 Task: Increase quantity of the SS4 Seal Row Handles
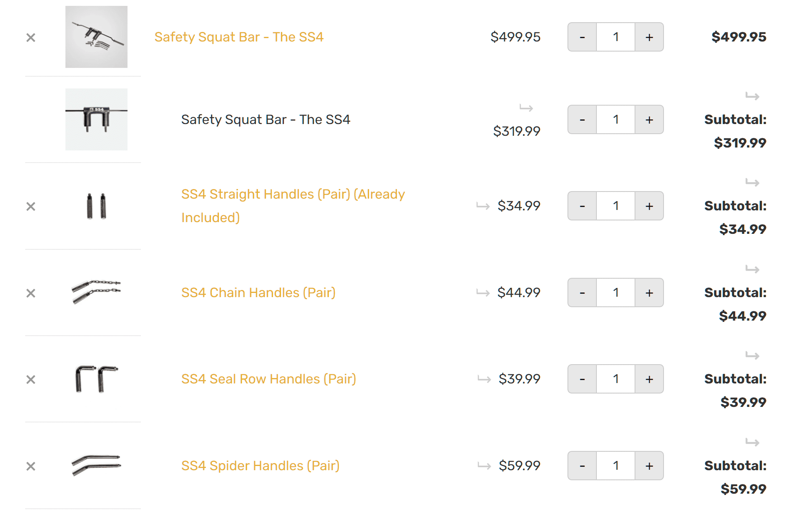point(648,379)
